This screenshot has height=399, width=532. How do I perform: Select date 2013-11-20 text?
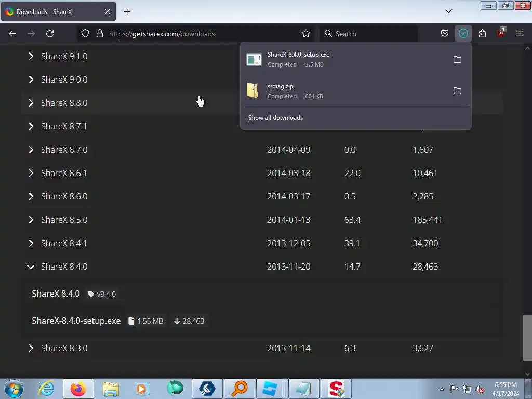pos(289,267)
